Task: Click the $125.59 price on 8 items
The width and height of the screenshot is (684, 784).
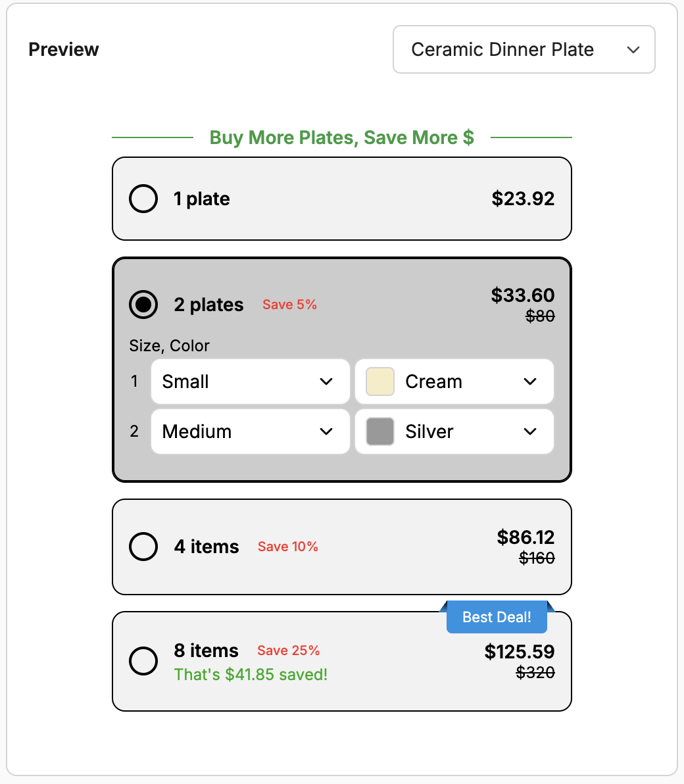Action: point(520,652)
